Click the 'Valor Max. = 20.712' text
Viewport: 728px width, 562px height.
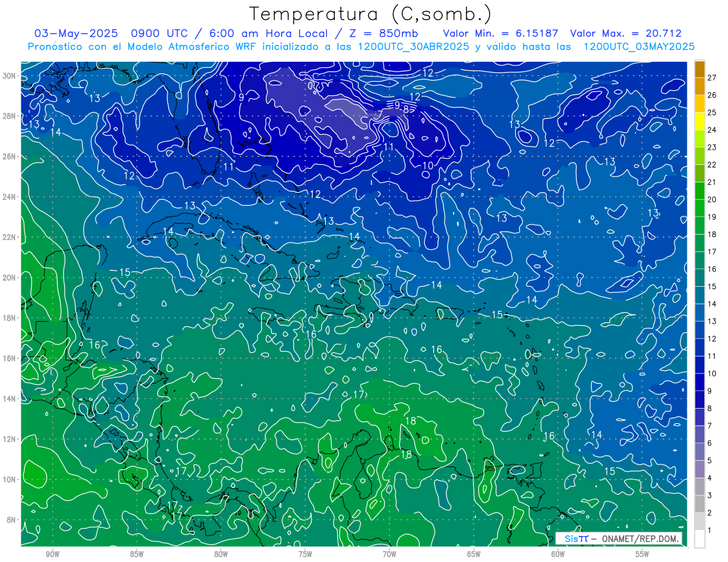(626, 33)
